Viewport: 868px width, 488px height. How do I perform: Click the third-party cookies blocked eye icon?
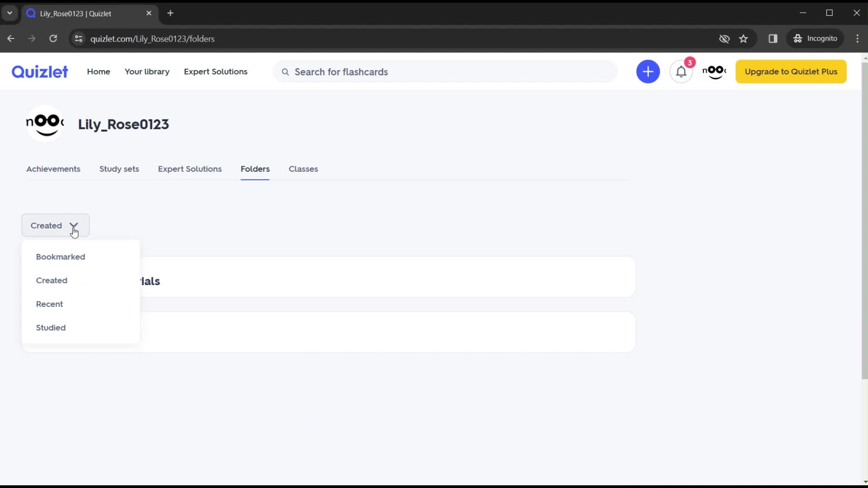(x=724, y=38)
